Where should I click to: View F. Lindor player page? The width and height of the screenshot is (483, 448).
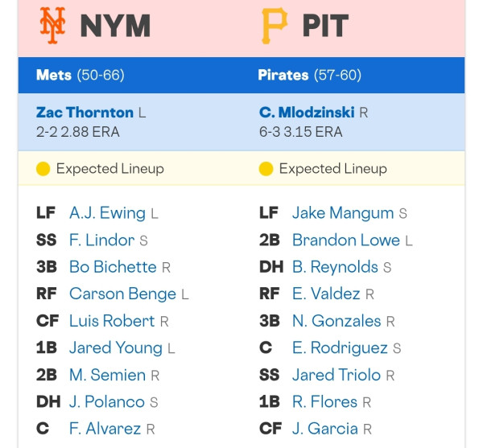[101, 240]
